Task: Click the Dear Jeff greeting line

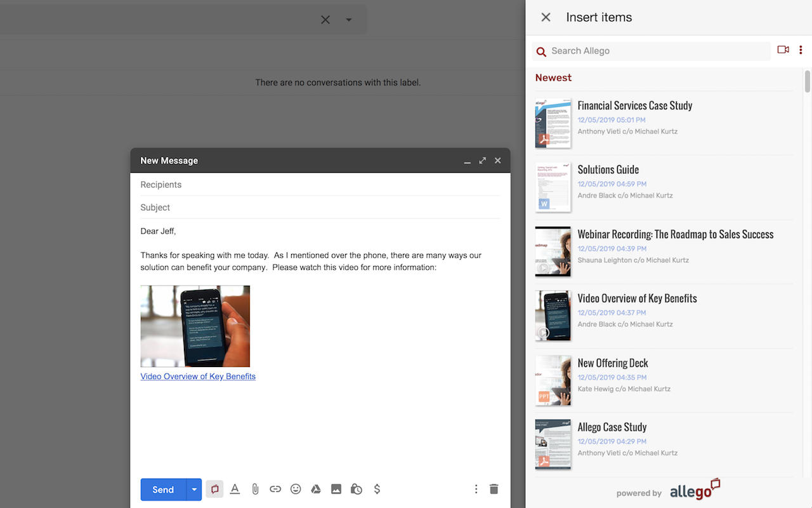Action: point(158,231)
